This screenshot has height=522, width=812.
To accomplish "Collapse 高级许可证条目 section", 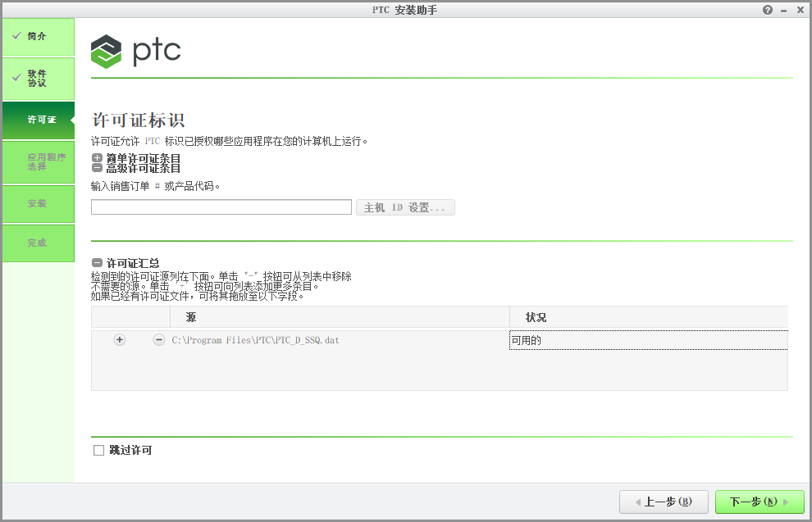I will pos(97,168).
